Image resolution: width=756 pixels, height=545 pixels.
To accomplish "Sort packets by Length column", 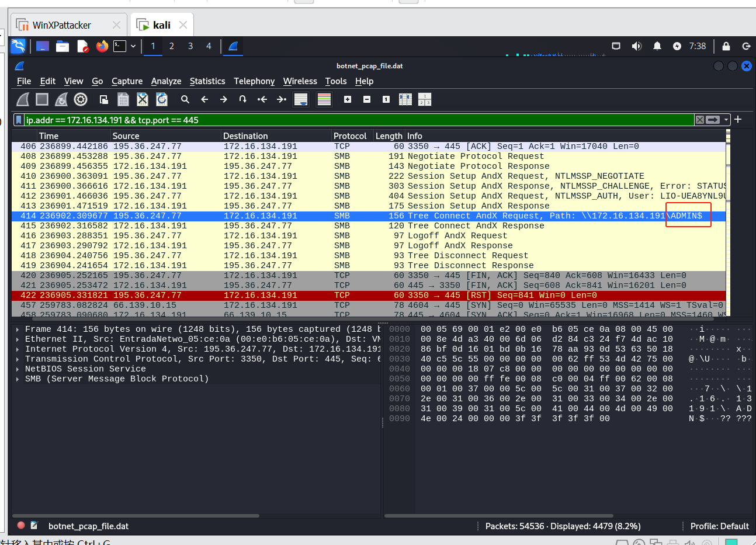I will [x=390, y=136].
